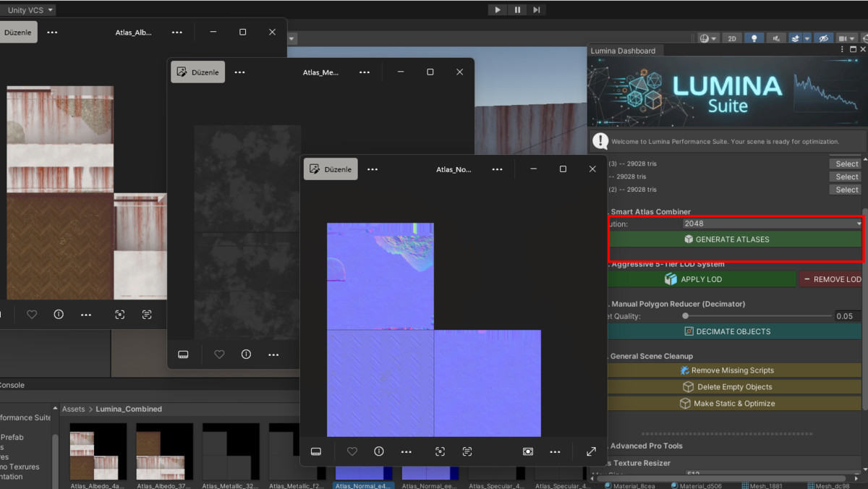This screenshot has height=489, width=868.
Task: Click actual size icon in Atlas_No window
Action: point(528,451)
